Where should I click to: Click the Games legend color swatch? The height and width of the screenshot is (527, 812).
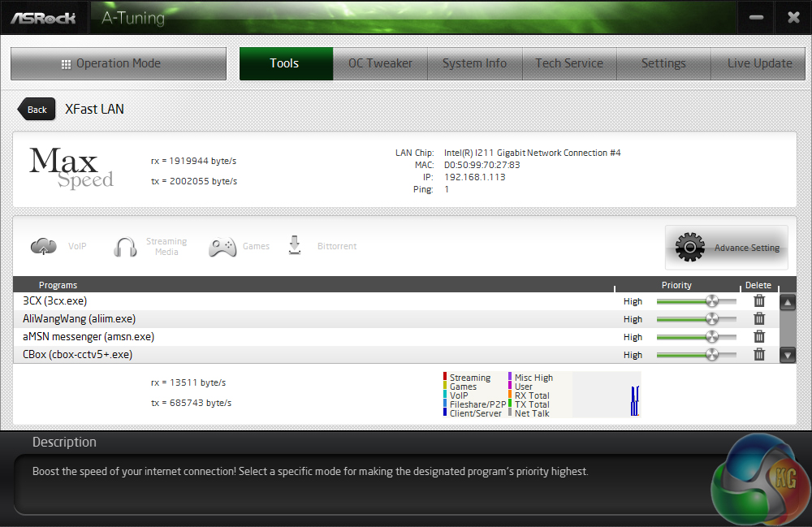point(445,386)
